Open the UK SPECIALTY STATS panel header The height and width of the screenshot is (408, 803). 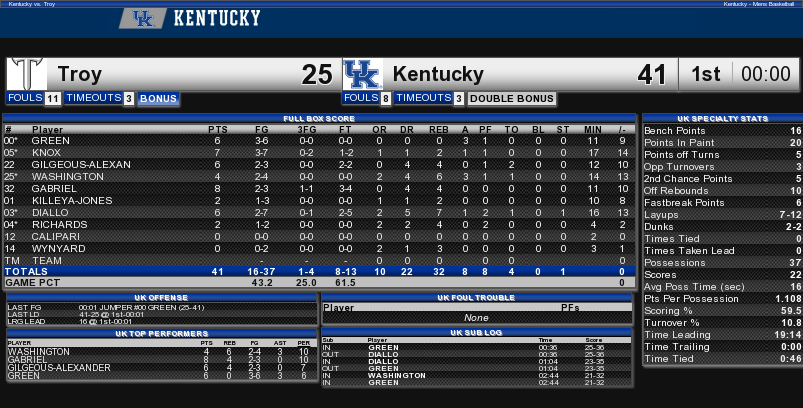coord(722,118)
